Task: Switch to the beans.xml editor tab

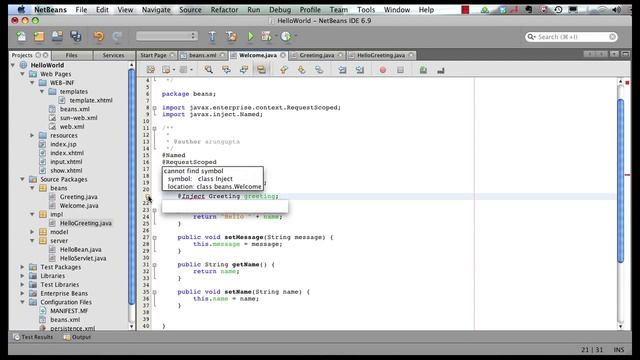Action: [x=202, y=55]
